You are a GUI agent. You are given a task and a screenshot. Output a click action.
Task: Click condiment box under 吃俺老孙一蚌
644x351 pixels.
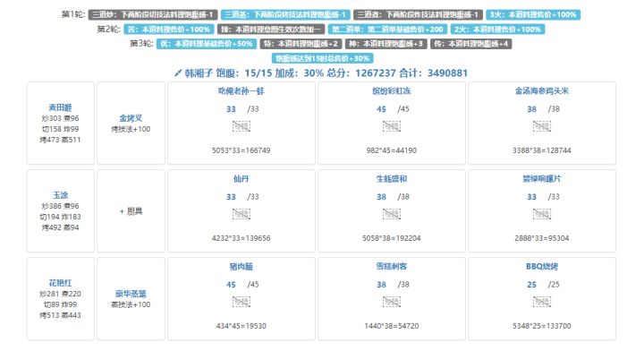click(x=241, y=126)
